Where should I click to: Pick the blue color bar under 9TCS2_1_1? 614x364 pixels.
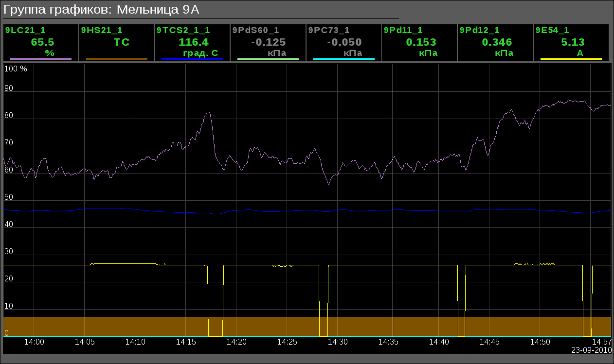click(192, 59)
